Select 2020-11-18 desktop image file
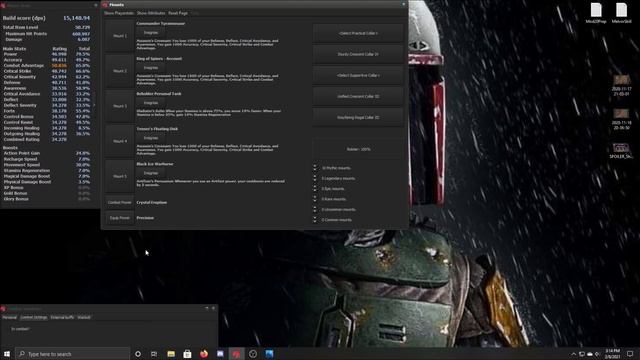 pos(621,119)
